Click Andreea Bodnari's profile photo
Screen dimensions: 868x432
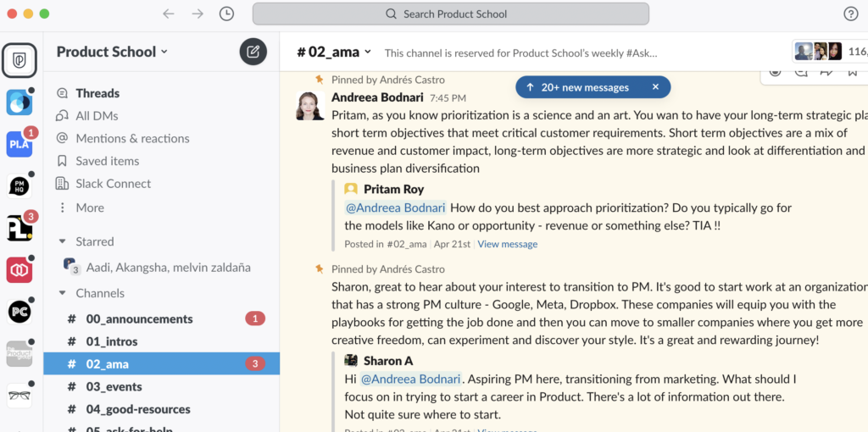[310, 106]
